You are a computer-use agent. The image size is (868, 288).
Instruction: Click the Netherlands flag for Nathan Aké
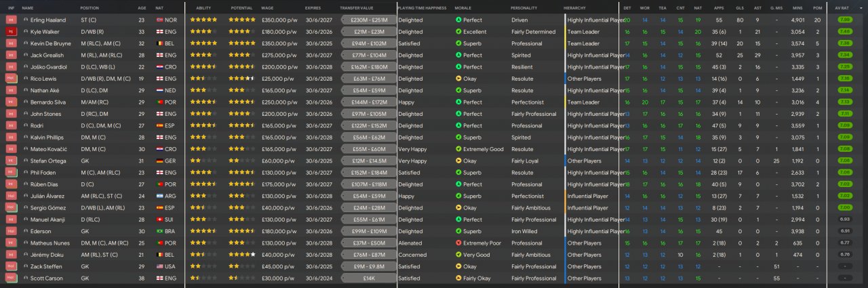tap(159, 90)
